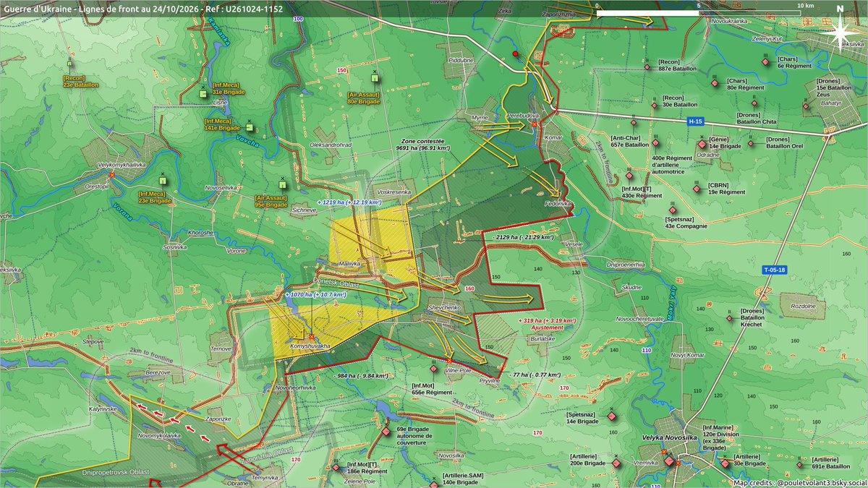Viewport: 868px width, 488px height.
Task: Click the 'Oleksandrohrad' village label
Action: (331, 145)
